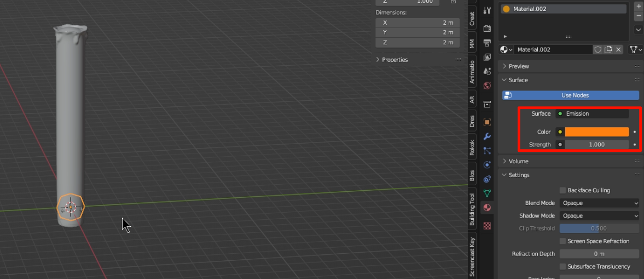The image size is (644, 279).
Task: Switch to the Building Tool sidebar tab
Action: [472, 209]
